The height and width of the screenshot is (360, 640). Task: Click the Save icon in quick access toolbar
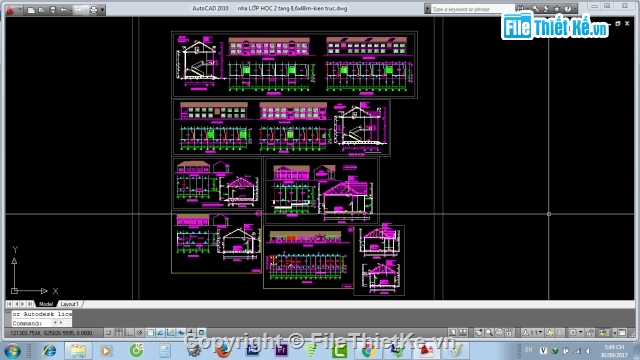(53, 10)
